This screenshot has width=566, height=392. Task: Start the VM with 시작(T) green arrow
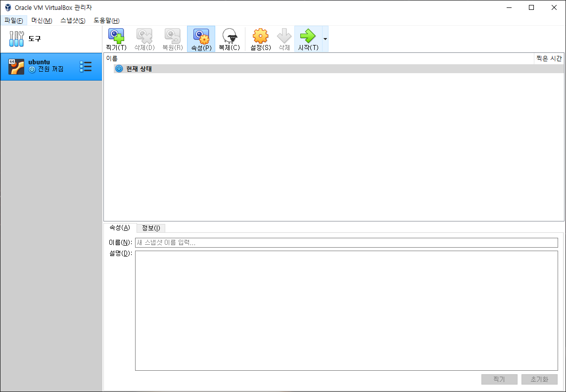coord(308,39)
